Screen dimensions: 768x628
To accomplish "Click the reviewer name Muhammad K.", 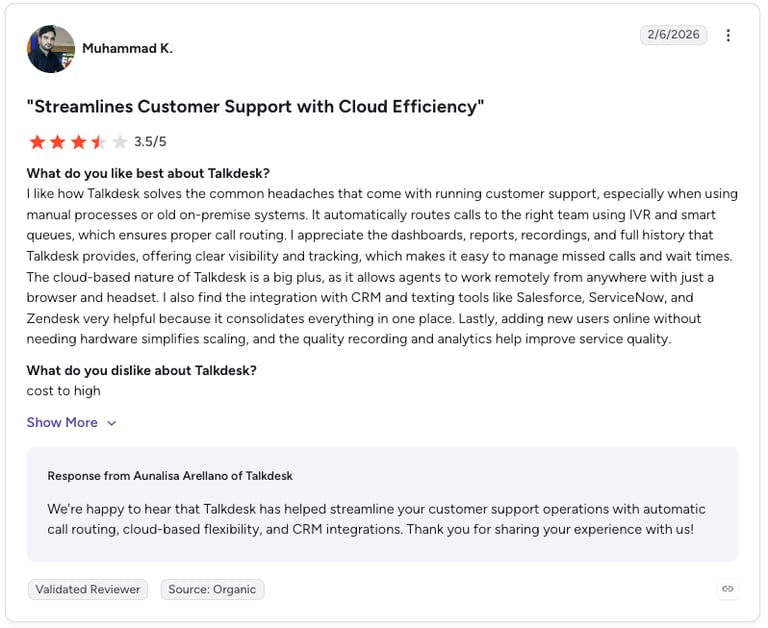I will [127, 48].
